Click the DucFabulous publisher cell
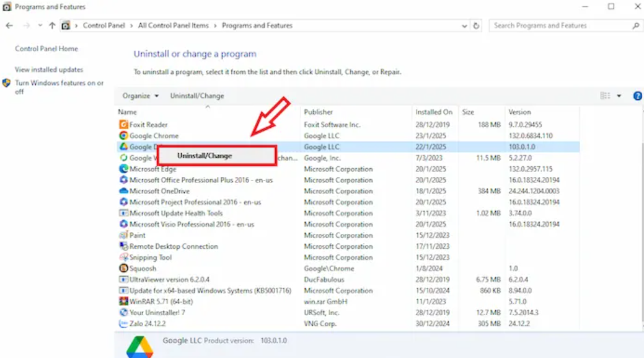 click(324, 279)
